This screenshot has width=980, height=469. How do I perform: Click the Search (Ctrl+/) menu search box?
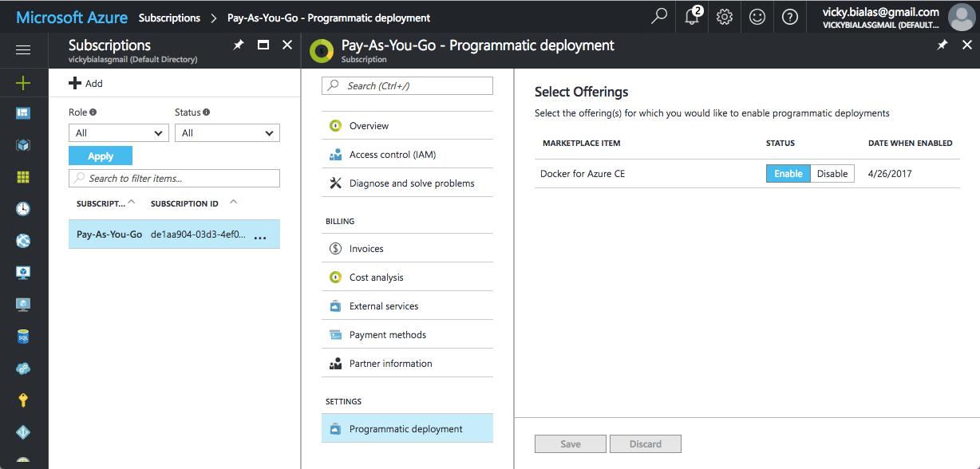[407, 85]
